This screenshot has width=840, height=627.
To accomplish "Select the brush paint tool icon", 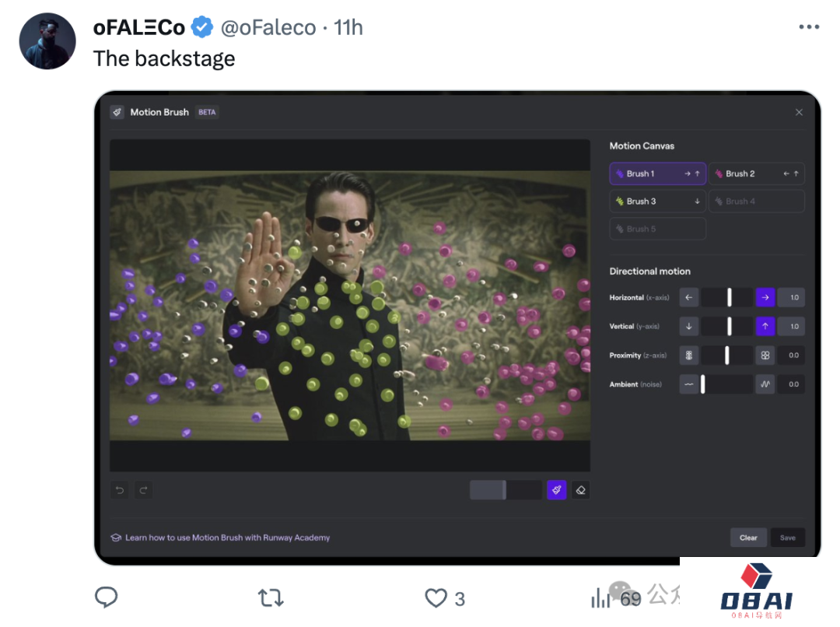I will 557,490.
